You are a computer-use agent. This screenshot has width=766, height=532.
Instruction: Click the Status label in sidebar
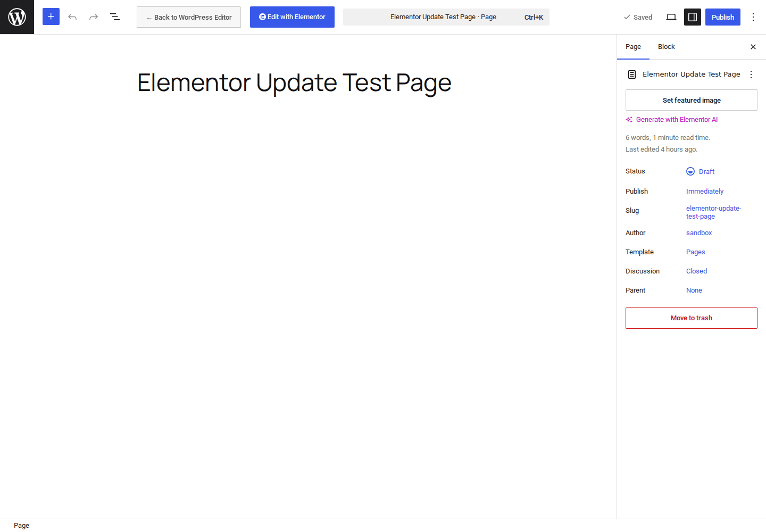click(x=635, y=171)
